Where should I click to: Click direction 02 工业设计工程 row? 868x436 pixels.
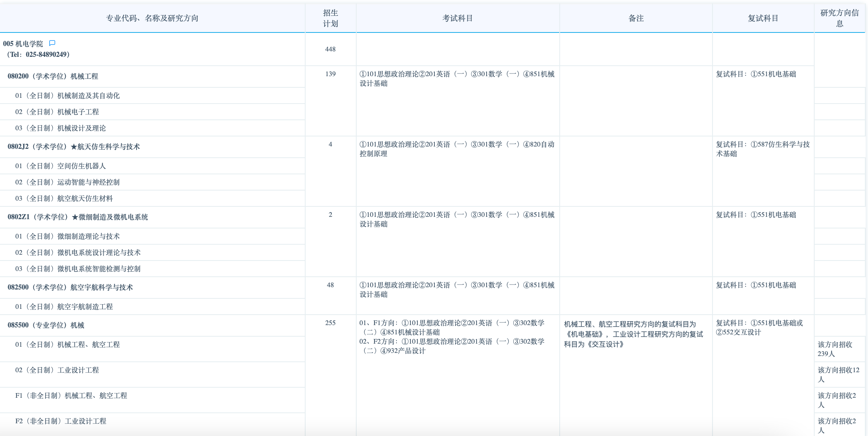click(x=57, y=370)
